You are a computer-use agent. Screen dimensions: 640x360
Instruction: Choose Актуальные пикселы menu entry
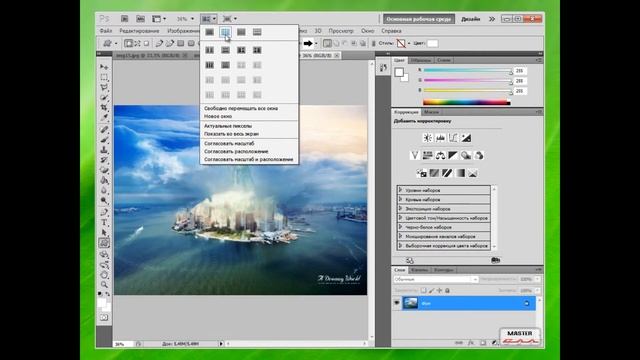tap(228, 126)
